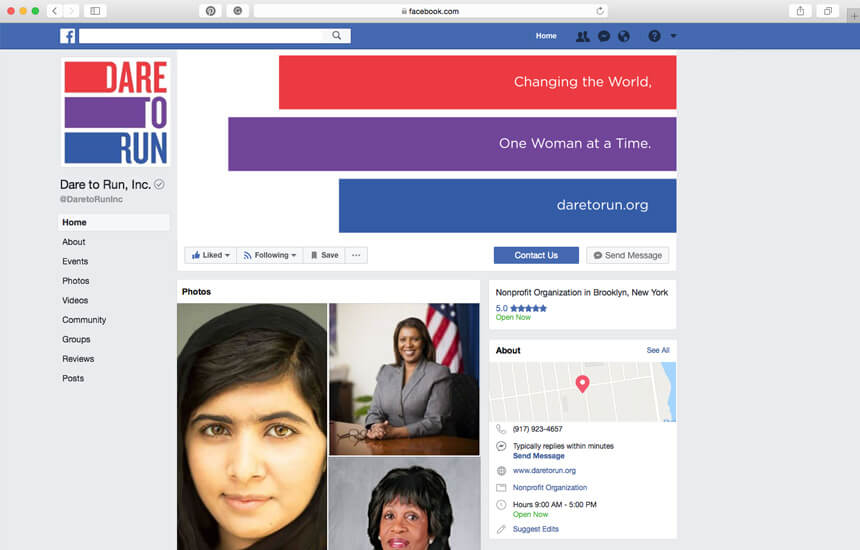Open the large portrait photo with headscarf
Image resolution: width=860 pixels, height=550 pixels.
point(252,427)
